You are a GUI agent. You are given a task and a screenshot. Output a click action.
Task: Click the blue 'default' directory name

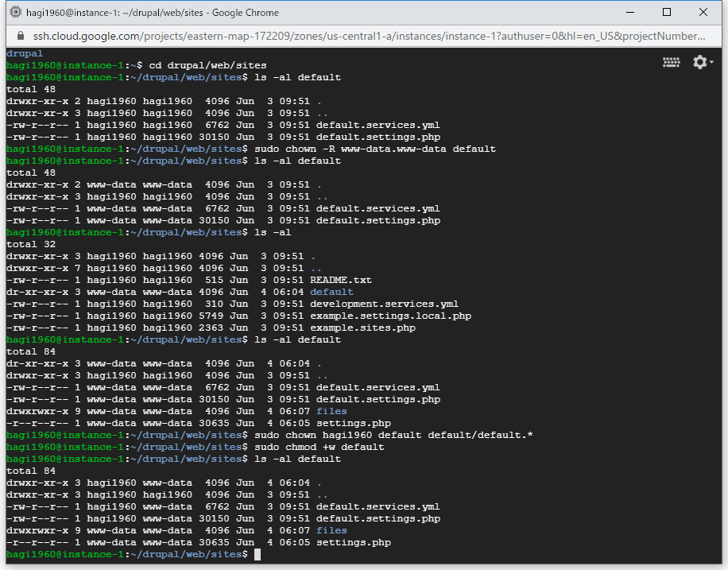pyautogui.click(x=331, y=293)
